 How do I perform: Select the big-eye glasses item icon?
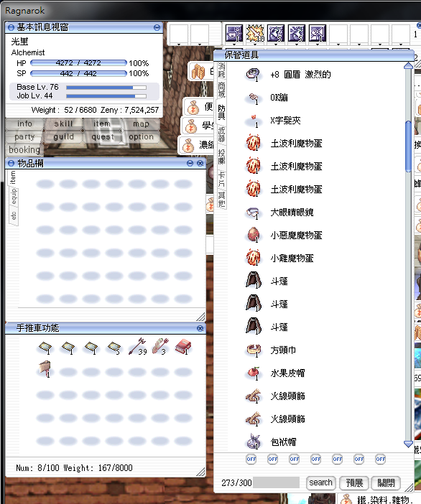click(x=253, y=213)
